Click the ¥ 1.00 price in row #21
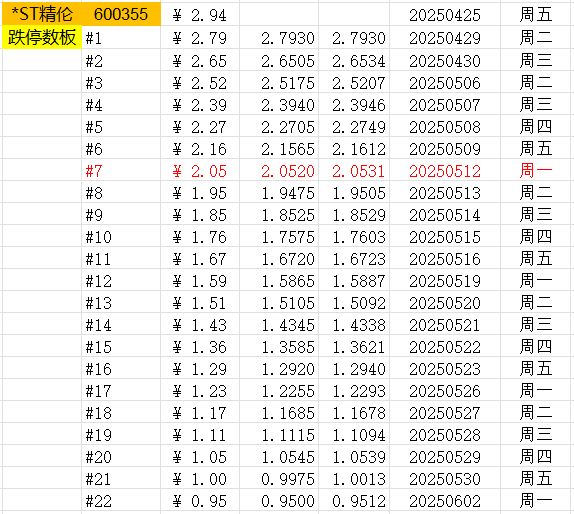 200,479
